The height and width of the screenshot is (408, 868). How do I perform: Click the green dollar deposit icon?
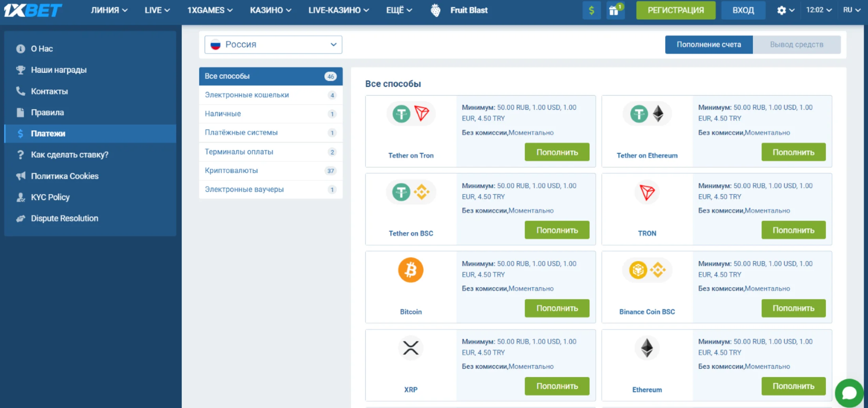[591, 10]
